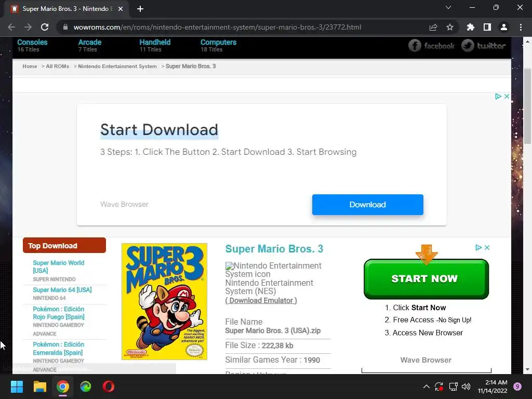Click the Super Mario Bros. 3 title
Image resolution: width=532 pixels, height=399 pixels.
[274, 249]
